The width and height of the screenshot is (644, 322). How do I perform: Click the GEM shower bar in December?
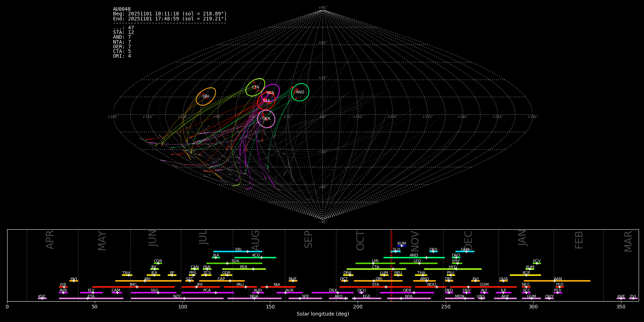(465, 252)
